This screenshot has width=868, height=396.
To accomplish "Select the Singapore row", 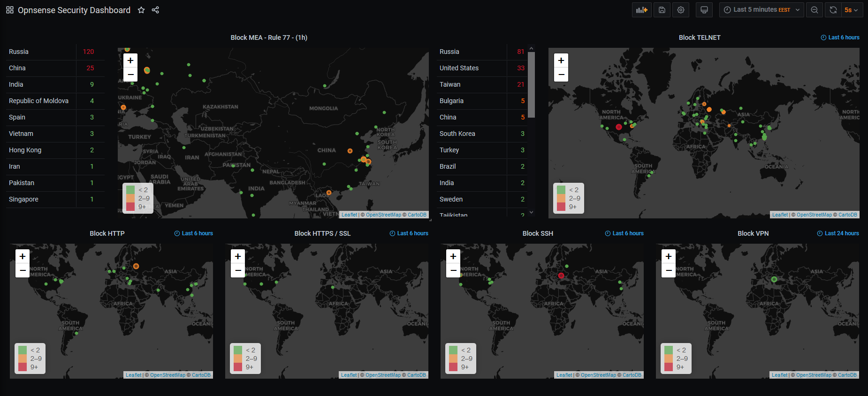I will point(55,200).
